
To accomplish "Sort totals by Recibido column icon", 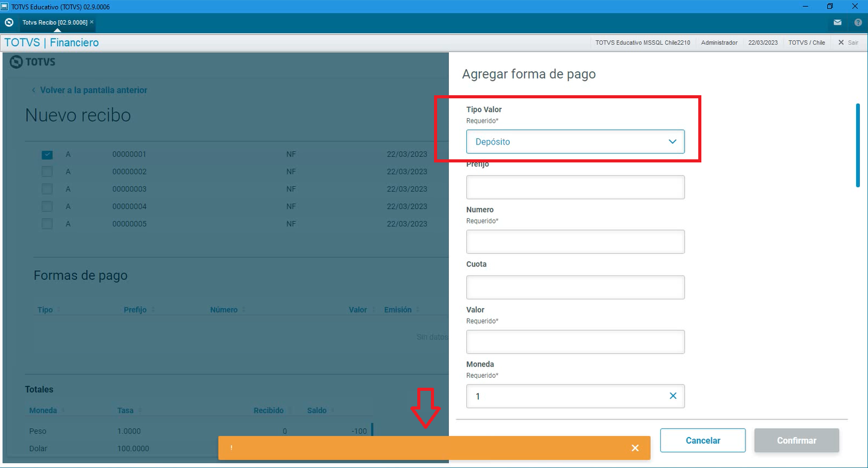I will click(x=290, y=411).
